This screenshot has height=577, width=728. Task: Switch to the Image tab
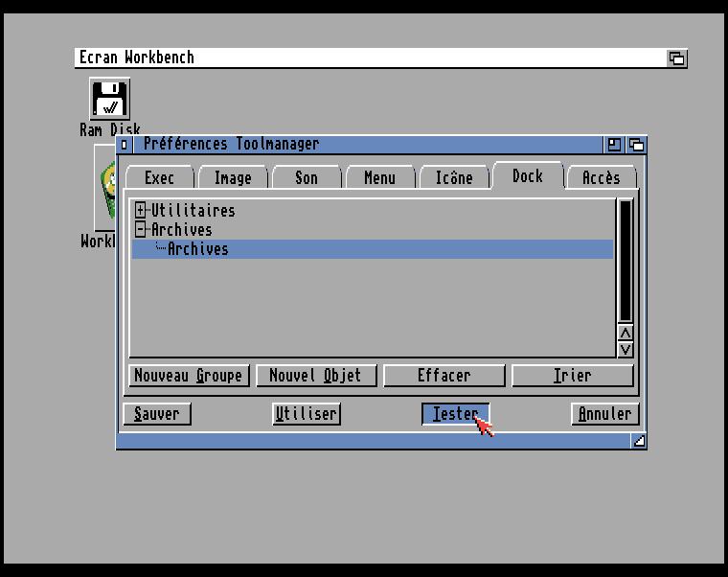point(233,177)
